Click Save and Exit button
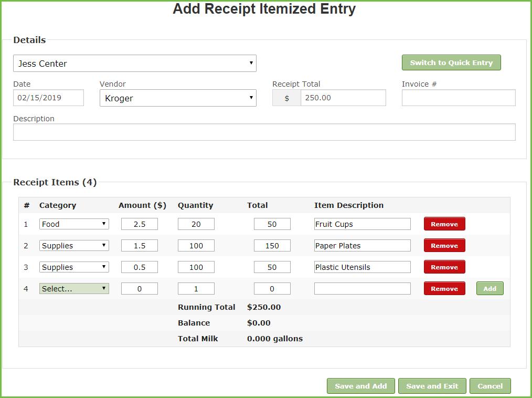Screen dimensions: 532x398 click(432, 386)
